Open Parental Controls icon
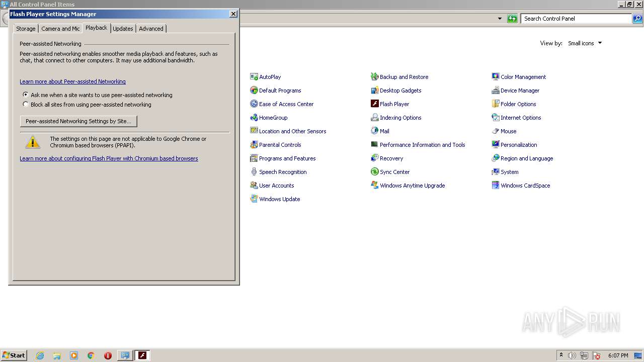The height and width of the screenshot is (362, 644). click(275, 145)
